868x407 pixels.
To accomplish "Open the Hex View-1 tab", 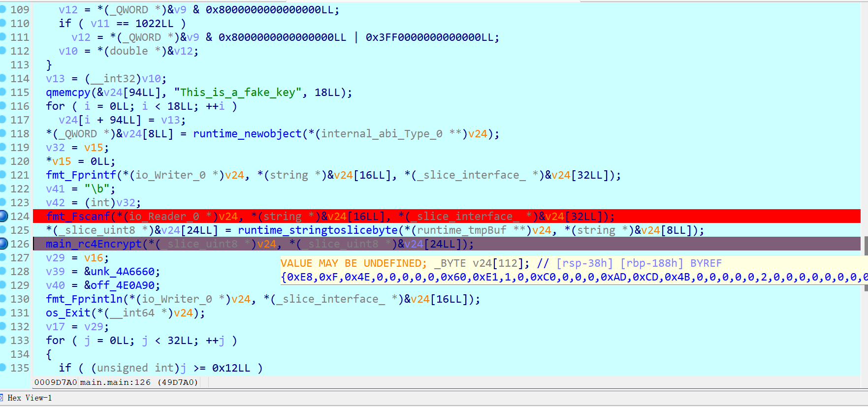I will (29, 398).
